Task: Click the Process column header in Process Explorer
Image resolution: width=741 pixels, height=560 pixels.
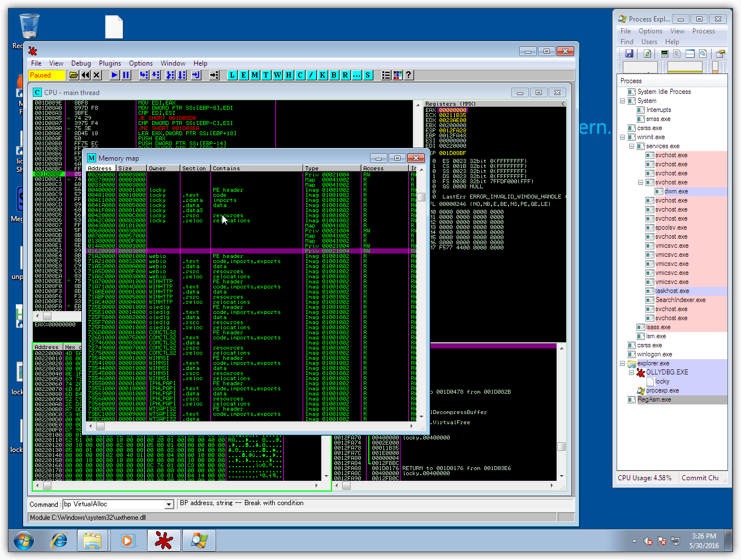Action: [672, 81]
